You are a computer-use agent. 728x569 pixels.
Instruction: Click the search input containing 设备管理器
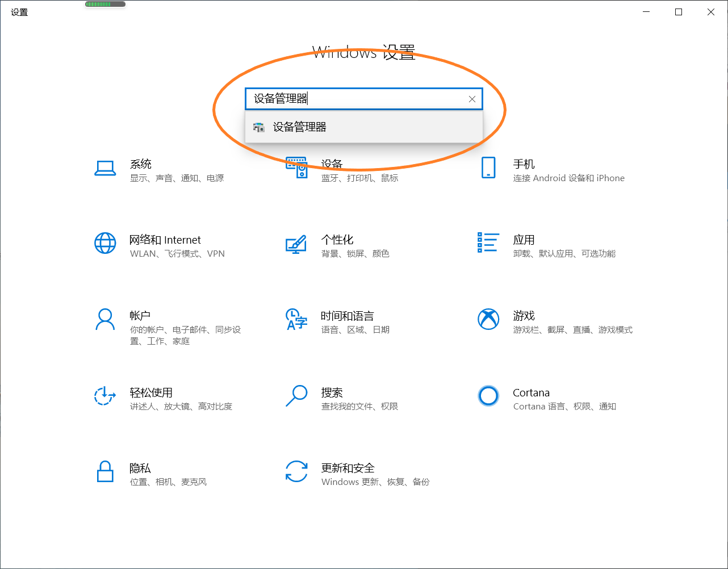point(364,99)
